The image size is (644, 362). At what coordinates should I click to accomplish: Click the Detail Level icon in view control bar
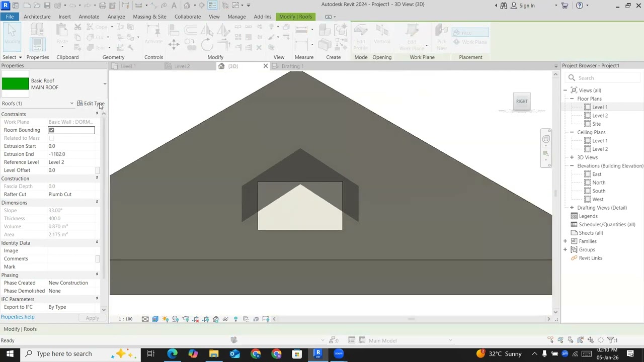(145, 319)
